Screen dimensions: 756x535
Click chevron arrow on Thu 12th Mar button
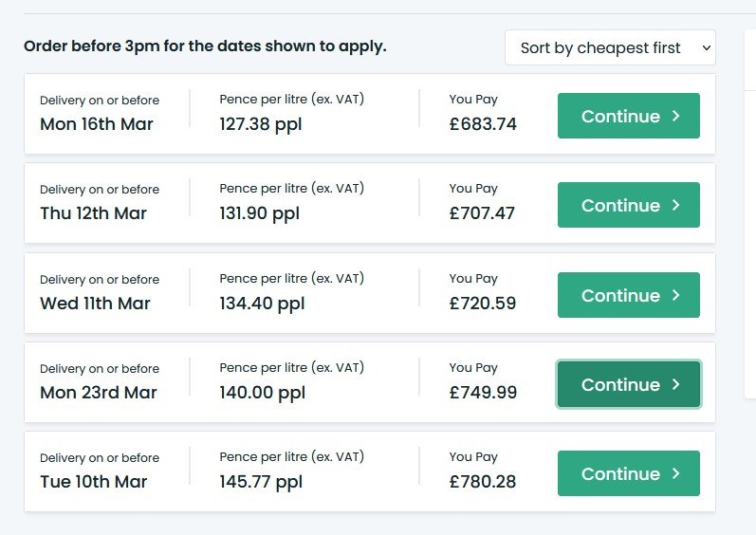[x=676, y=205]
